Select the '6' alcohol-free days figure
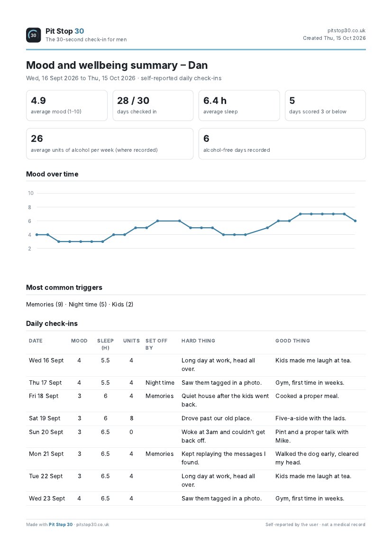This screenshot has width=392, height=555. [x=206, y=139]
